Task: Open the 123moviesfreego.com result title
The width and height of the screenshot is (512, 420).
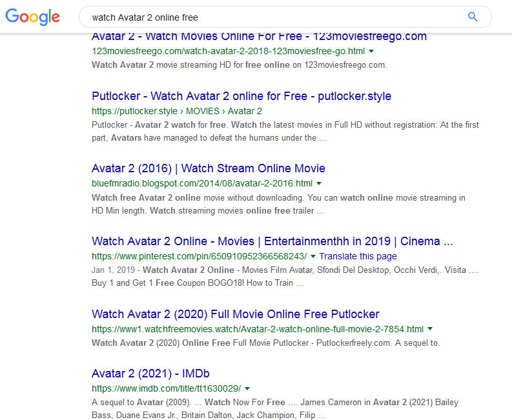Action: [259, 37]
